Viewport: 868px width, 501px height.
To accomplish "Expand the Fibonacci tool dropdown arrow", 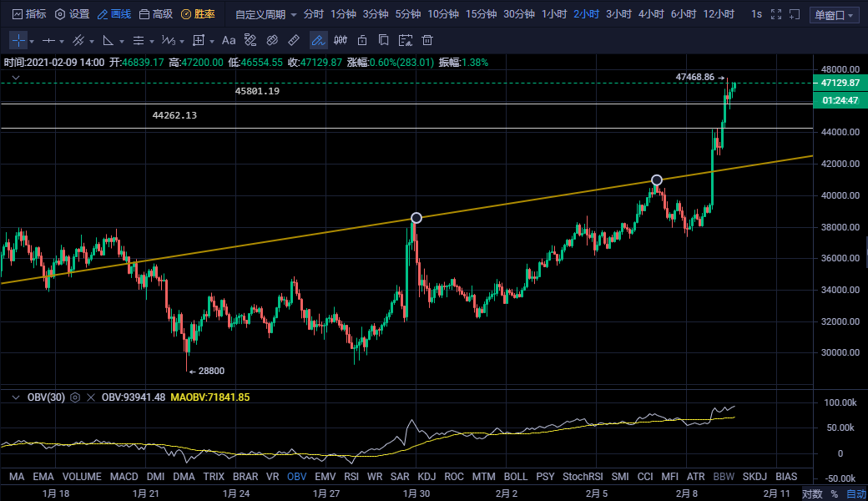I will tap(152, 42).
